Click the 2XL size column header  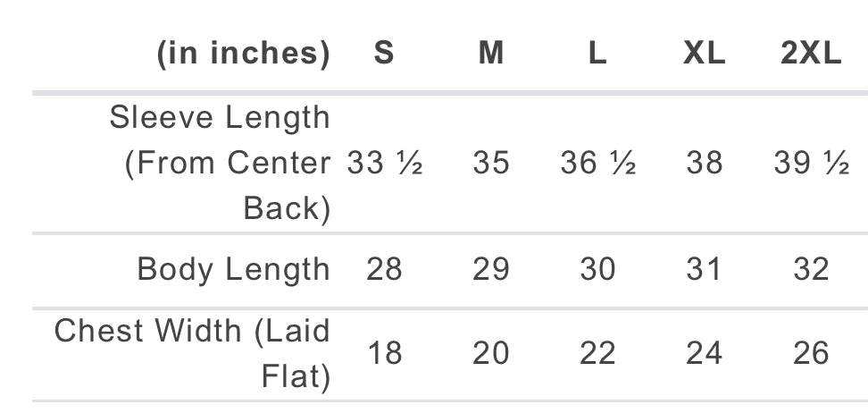pos(811,54)
